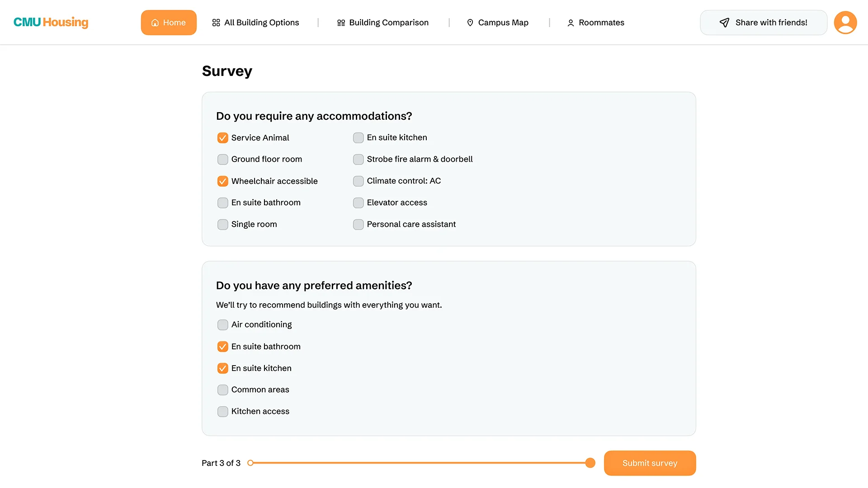The width and height of the screenshot is (868, 488).
Task: Click the Roommates person icon
Action: coord(571,23)
